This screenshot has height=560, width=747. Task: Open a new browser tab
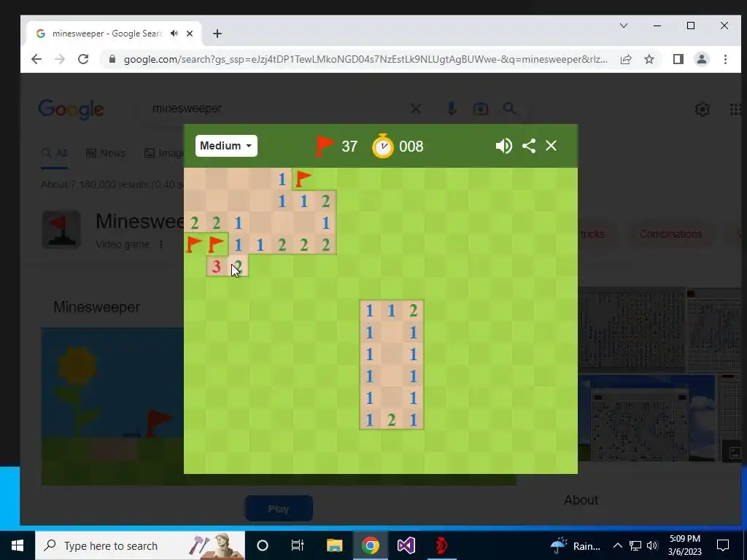click(x=217, y=34)
